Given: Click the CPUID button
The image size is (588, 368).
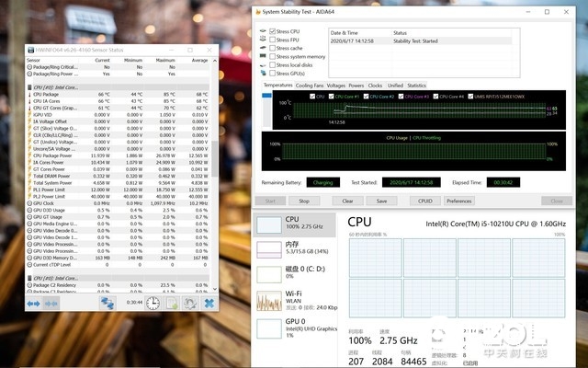Looking at the screenshot, I should tap(424, 201).
